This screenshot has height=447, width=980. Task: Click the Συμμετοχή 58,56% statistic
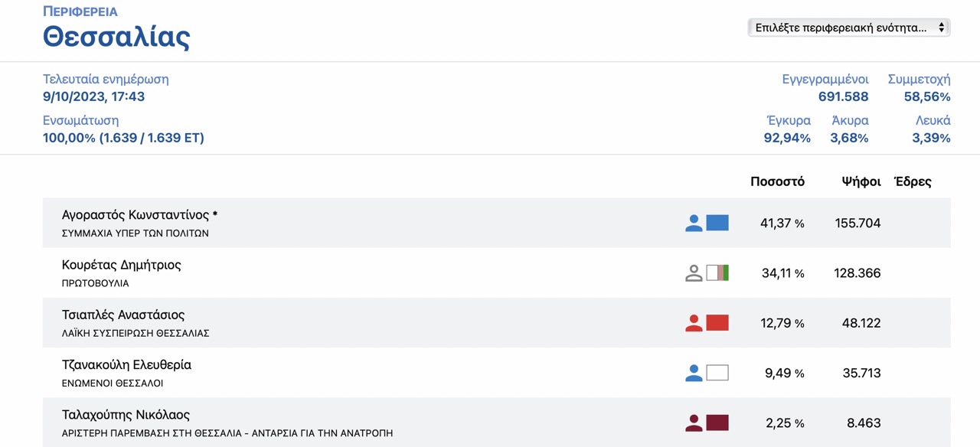coord(919,88)
